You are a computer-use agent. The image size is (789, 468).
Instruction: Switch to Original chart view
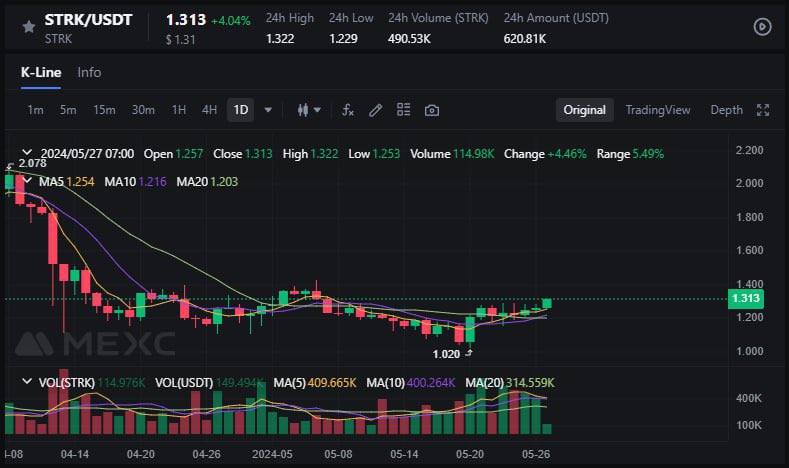[585, 110]
